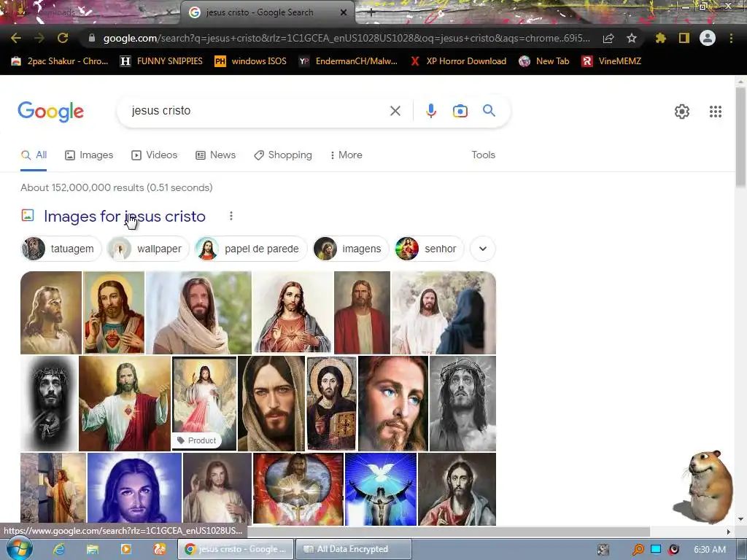The width and height of the screenshot is (747, 560).
Task: Click the 6:30 AM system clock
Action: [x=710, y=550]
